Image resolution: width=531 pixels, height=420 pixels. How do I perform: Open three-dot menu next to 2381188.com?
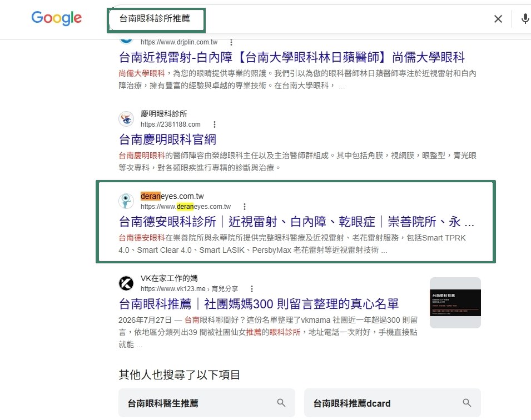coord(215,124)
